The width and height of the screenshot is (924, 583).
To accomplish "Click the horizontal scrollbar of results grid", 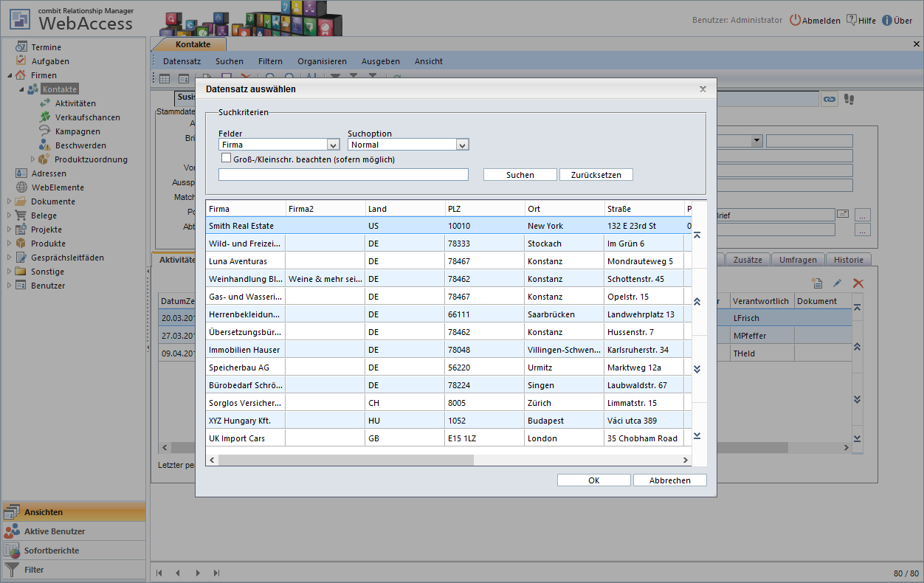I will 345,460.
